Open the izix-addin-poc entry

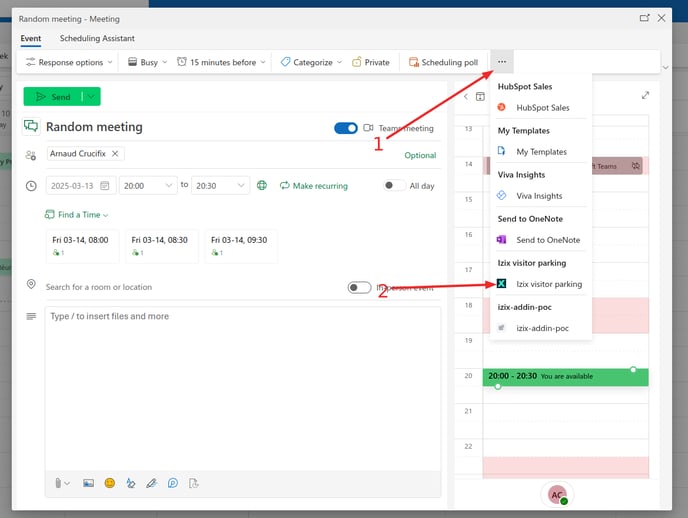[542, 328]
